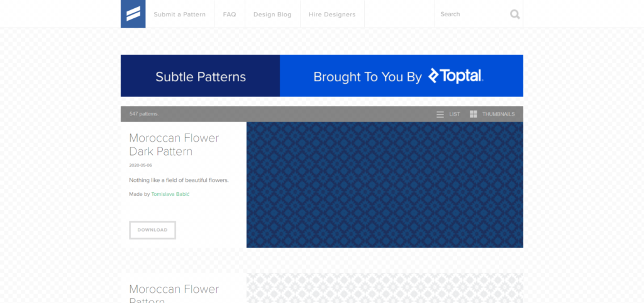
Task: Open the Hire Designers link
Action: (332, 14)
